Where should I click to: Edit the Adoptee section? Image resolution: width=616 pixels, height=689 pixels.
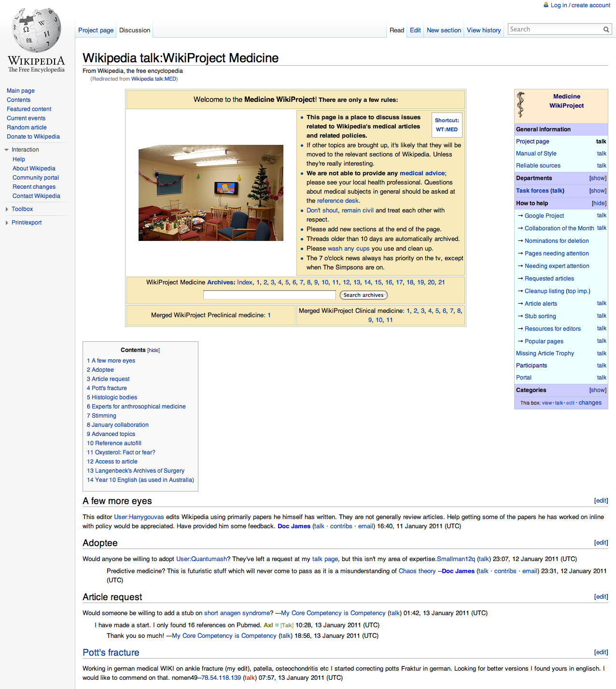click(601, 543)
